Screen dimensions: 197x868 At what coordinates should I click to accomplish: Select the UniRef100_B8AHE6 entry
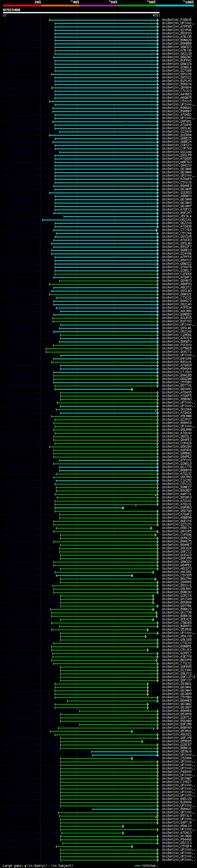[x=177, y=711]
